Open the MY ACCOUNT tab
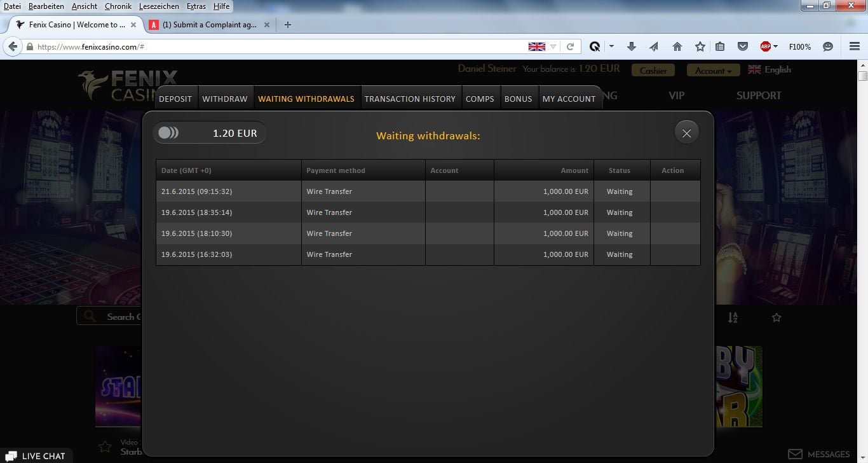868x463 pixels. tap(569, 99)
